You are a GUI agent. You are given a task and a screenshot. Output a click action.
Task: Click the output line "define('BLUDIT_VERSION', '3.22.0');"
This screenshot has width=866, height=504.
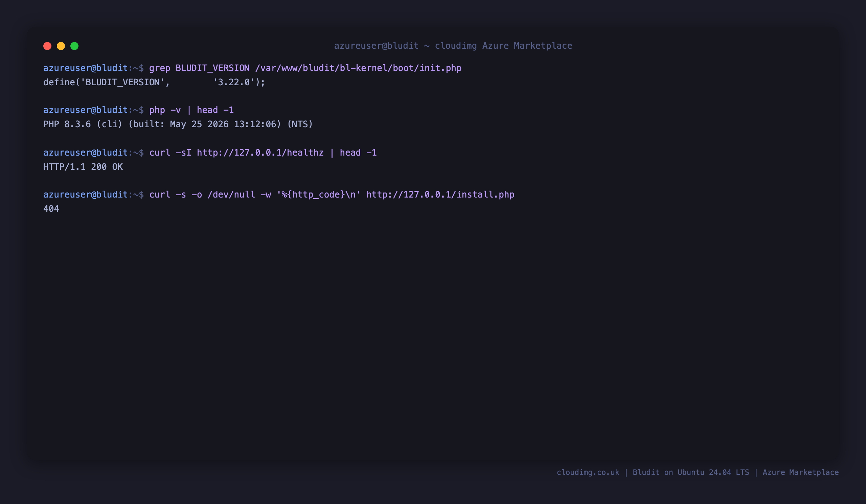pyautogui.click(x=154, y=82)
